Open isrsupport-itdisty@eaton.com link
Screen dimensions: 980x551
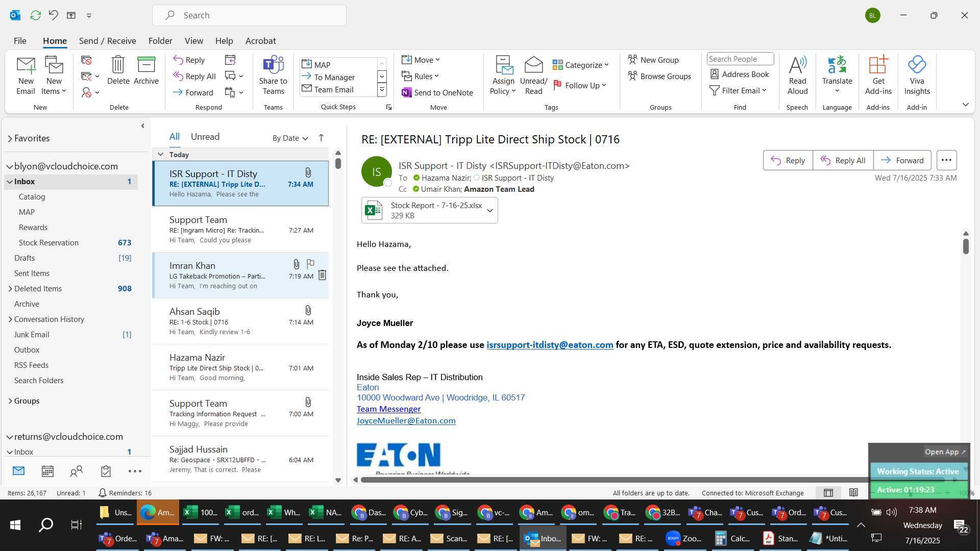tap(550, 345)
